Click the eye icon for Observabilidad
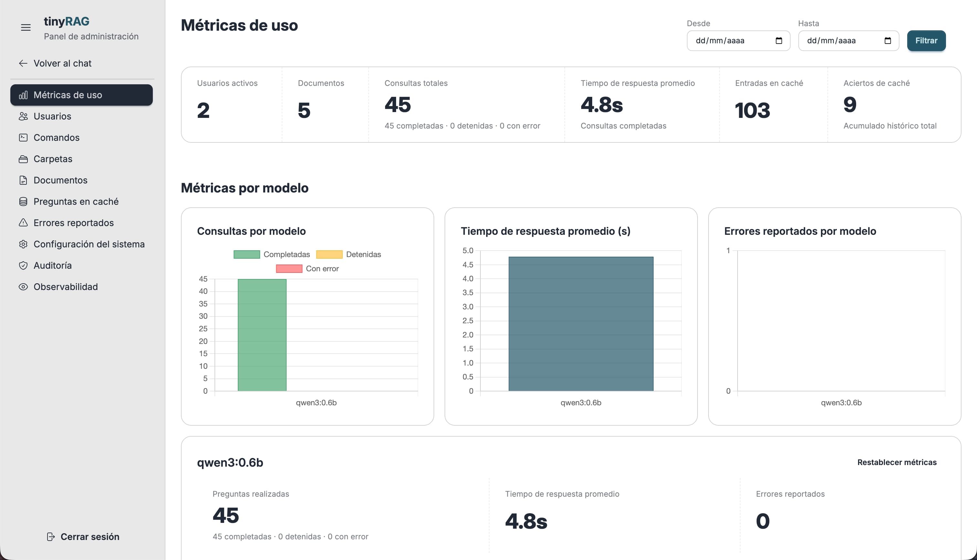This screenshot has height=560, width=977. tap(23, 287)
